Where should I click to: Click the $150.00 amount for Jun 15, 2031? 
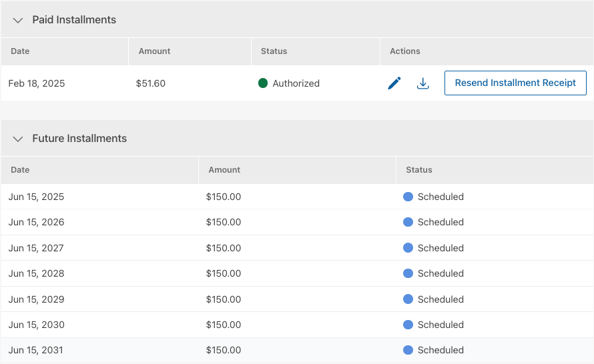[224, 350]
